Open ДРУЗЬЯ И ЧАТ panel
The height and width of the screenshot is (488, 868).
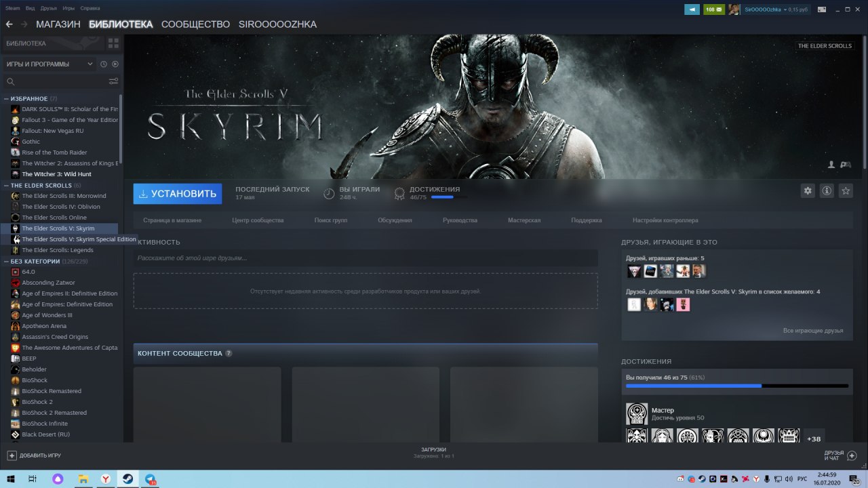coord(840,455)
